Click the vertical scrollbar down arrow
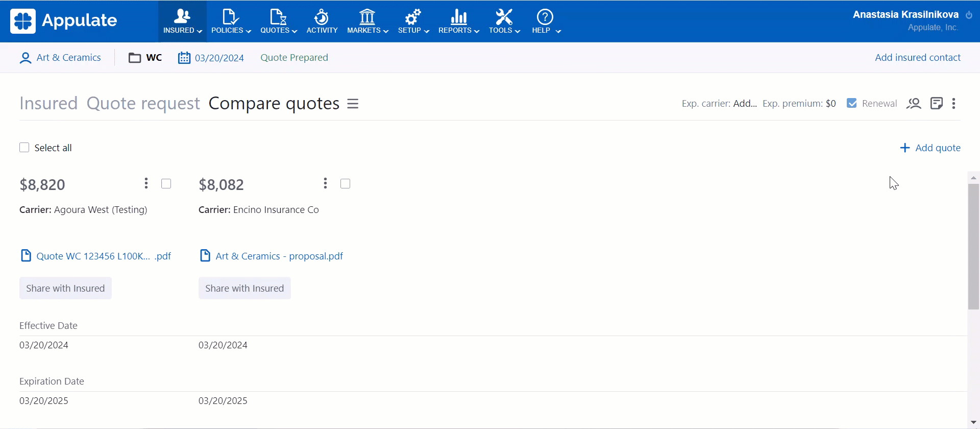980x429 pixels. click(973, 422)
